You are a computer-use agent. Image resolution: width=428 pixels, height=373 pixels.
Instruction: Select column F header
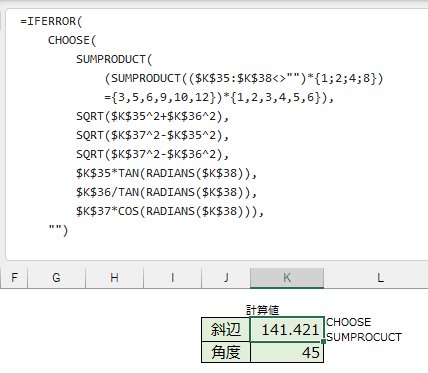click(x=14, y=277)
